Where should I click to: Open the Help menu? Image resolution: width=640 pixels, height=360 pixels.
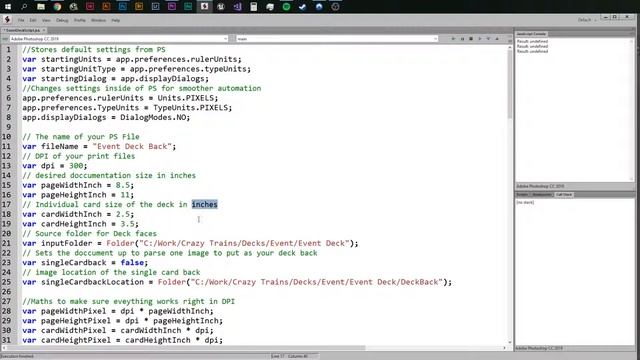point(116,20)
